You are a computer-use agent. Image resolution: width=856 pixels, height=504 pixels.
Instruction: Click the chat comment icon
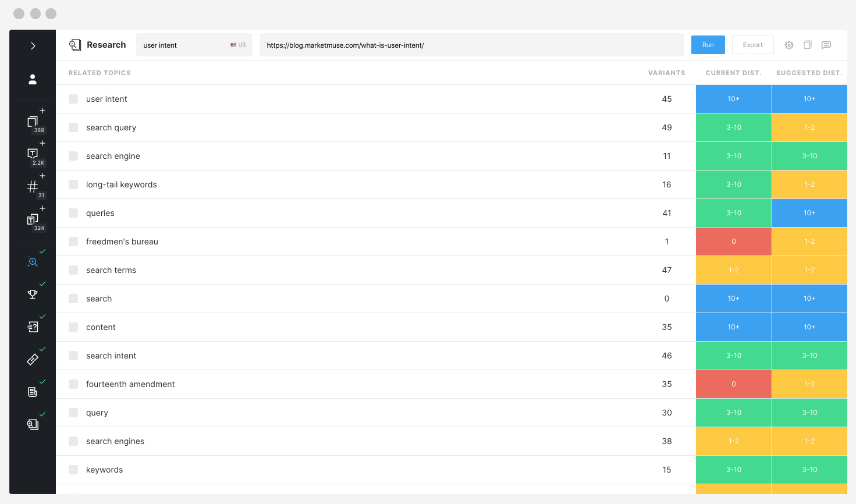826,45
